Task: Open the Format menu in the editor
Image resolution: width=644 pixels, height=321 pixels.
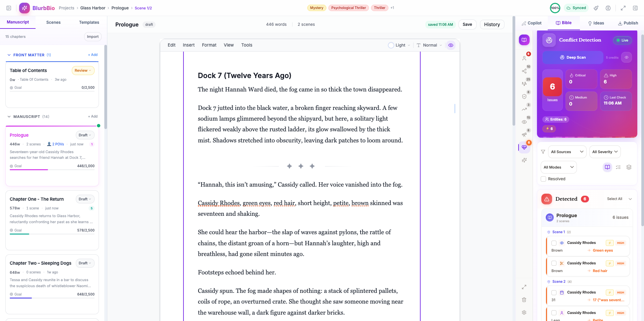Action: (209, 45)
